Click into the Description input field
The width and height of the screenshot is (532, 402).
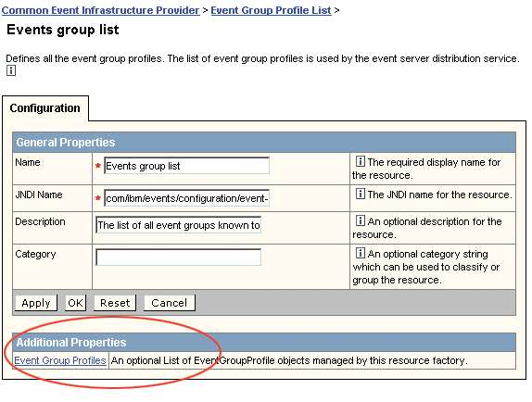pyautogui.click(x=179, y=225)
